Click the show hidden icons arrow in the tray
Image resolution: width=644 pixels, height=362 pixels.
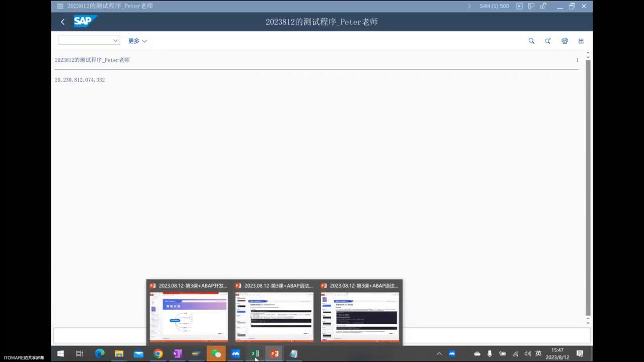[439, 353]
